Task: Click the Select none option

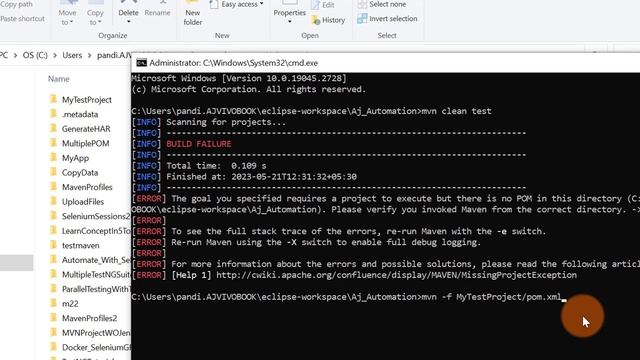Action: [x=382, y=4]
